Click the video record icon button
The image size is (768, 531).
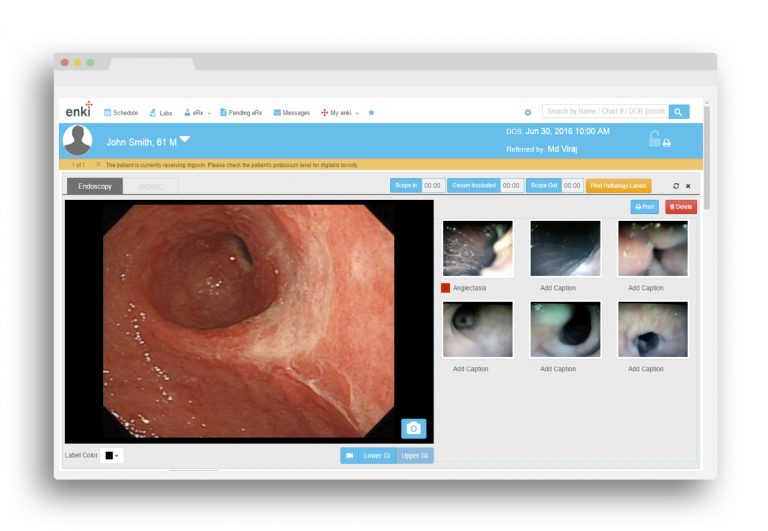point(349,455)
